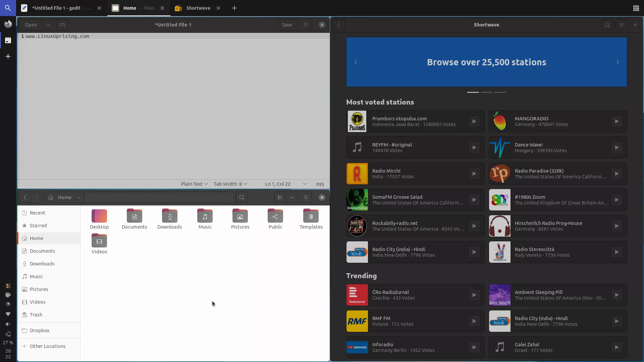Viewport: 644px width, 362px height.
Task: Click the Browse over 25,500 stations banner
Action: (x=486, y=62)
